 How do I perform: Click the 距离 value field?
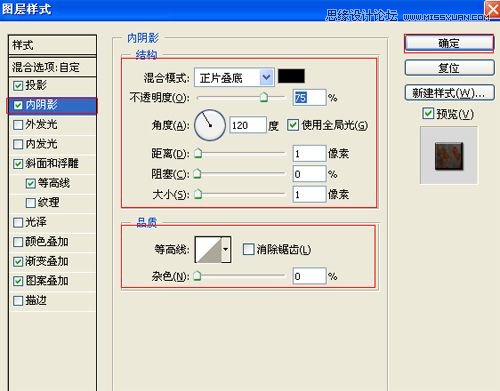coord(309,153)
